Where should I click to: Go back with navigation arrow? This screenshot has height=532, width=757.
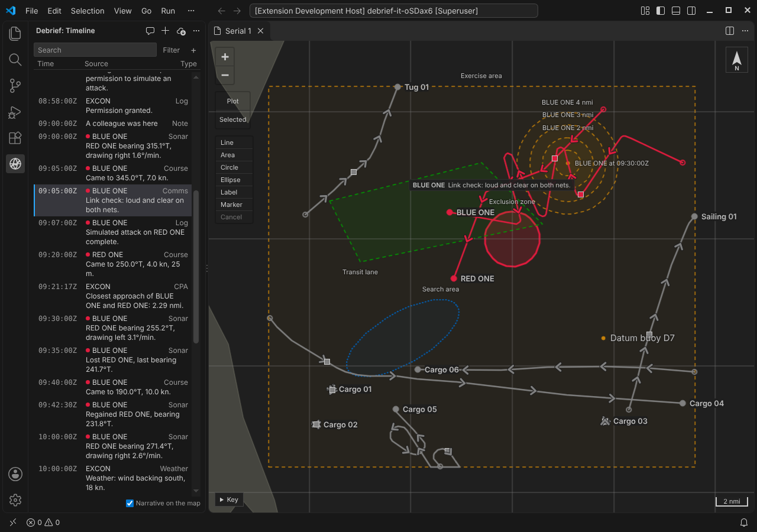[x=221, y=11]
